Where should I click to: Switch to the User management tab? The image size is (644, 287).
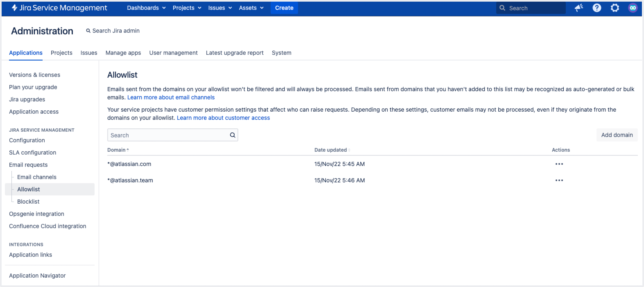point(173,53)
